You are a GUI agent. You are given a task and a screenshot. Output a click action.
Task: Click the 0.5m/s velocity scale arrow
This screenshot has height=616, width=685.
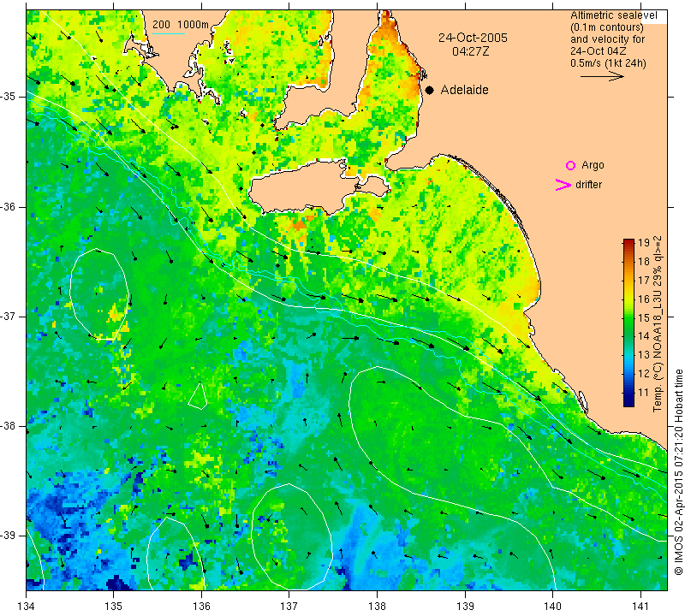click(x=602, y=76)
